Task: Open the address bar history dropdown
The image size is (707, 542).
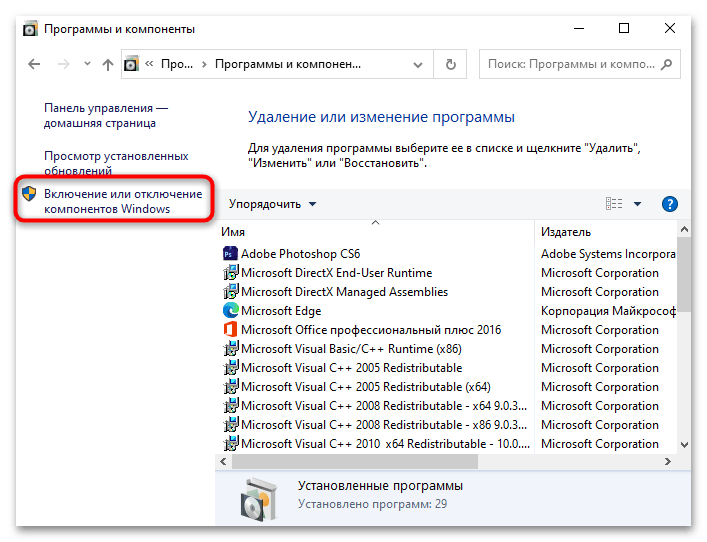Action: [x=418, y=65]
